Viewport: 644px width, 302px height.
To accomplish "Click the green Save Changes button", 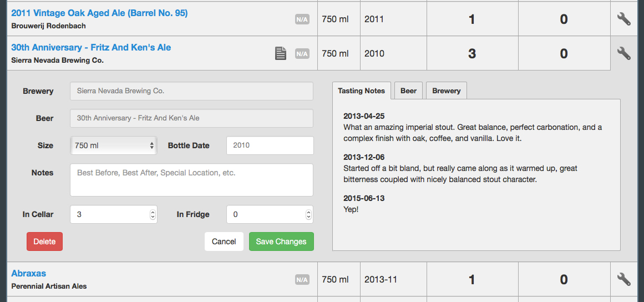I will 281,241.
